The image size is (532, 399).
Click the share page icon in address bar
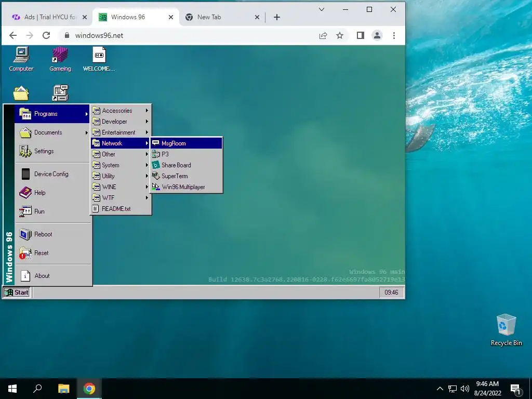pos(323,35)
